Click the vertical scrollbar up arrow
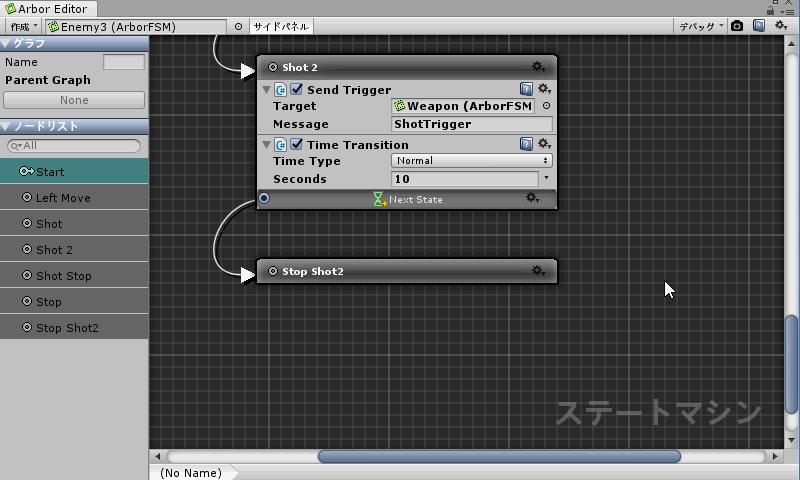Image resolution: width=800 pixels, height=480 pixels. (x=791, y=44)
